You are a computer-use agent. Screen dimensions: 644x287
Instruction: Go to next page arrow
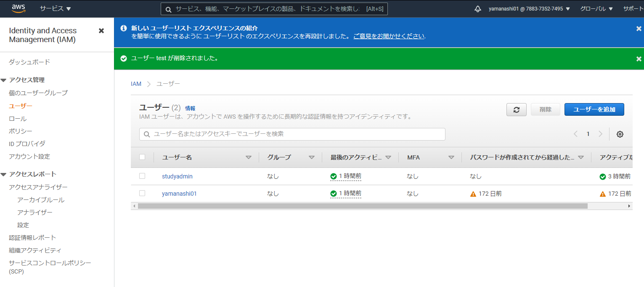(x=600, y=134)
